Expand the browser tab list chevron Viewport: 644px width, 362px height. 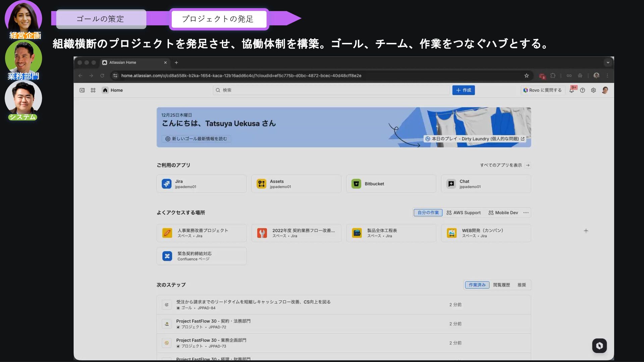608,62
